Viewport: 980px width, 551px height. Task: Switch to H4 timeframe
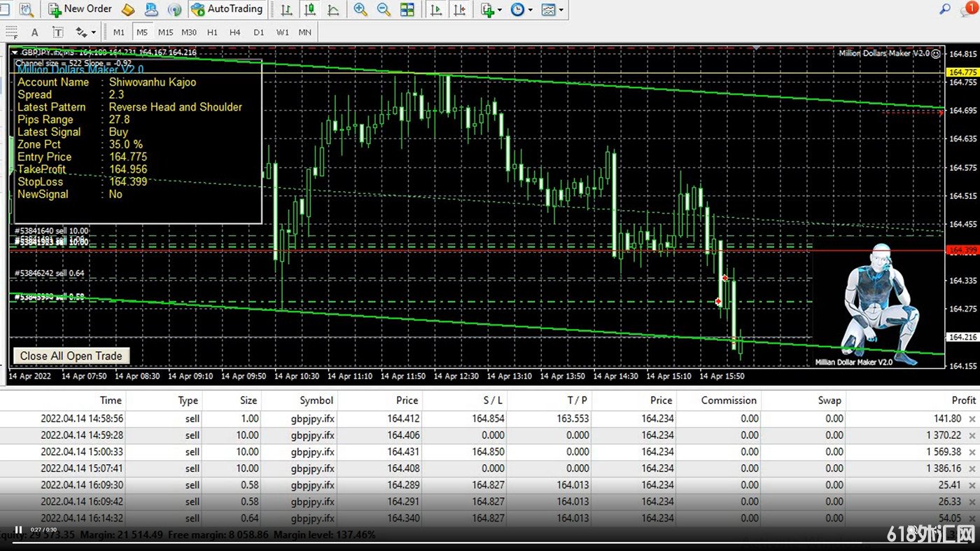[x=235, y=32]
